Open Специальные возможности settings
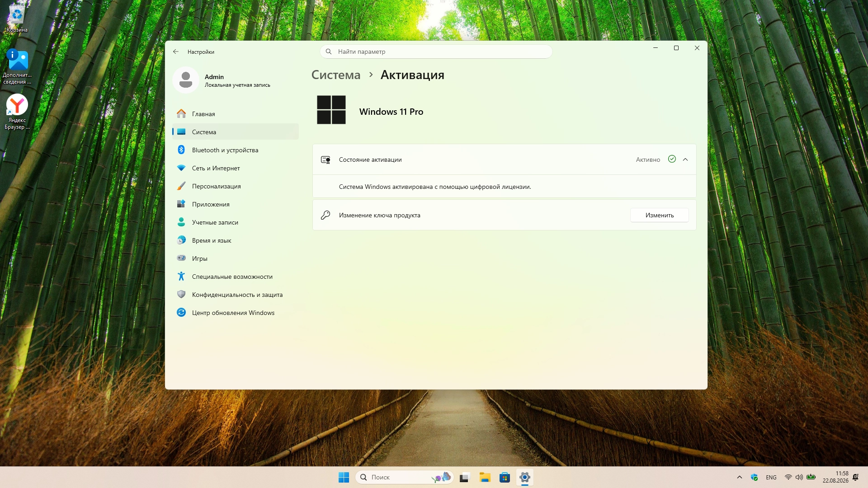The image size is (868, 488). pyautogui.click(x=235, y=277)
